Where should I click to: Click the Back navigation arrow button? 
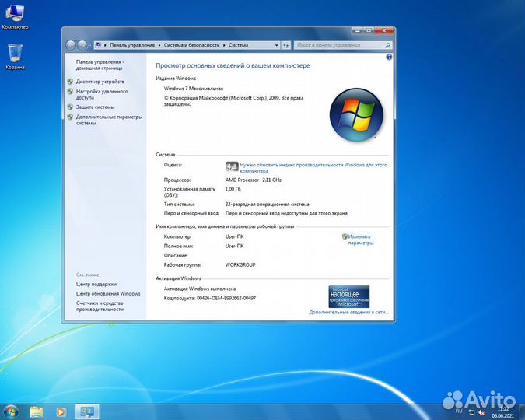(x=71, y=45)
